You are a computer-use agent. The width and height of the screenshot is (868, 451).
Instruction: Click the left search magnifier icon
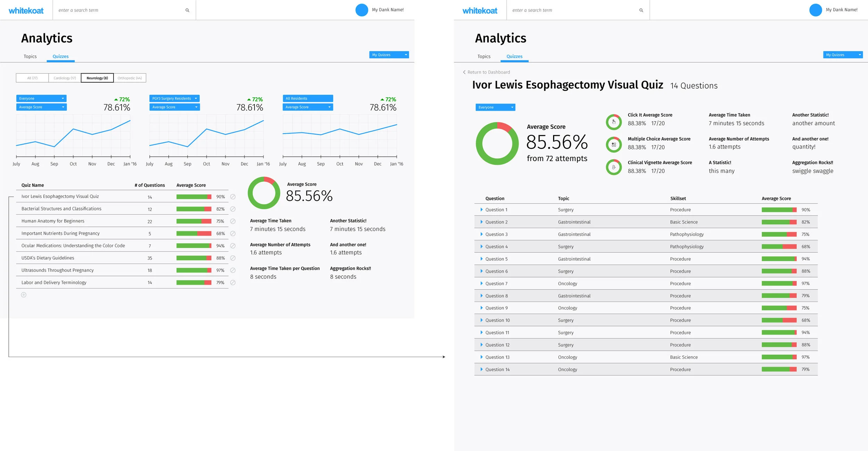point(187,10)
